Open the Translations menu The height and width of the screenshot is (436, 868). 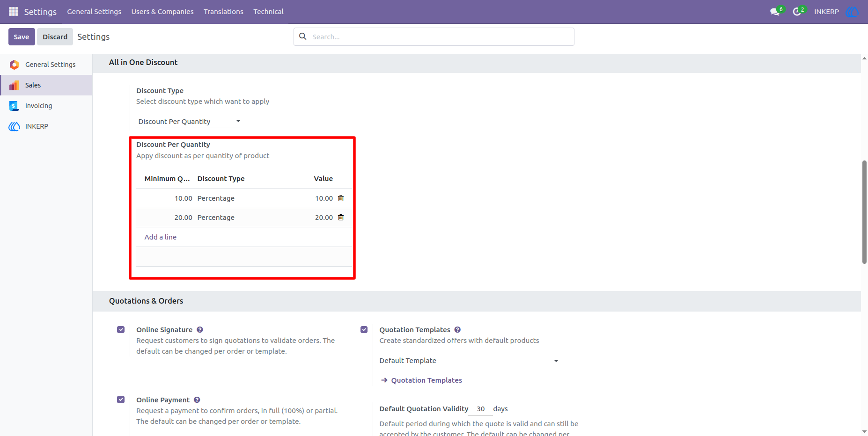pyautogui.click(x=223, y=12)
